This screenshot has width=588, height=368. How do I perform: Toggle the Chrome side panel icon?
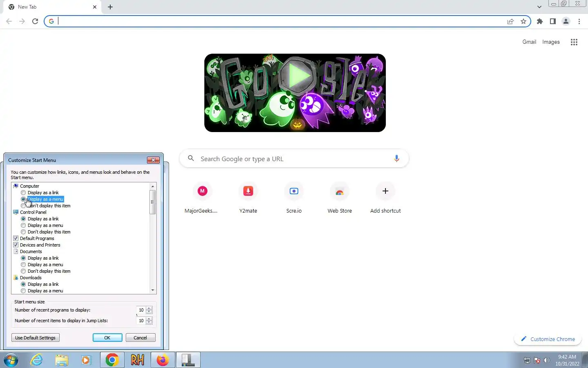click(553, 21)
